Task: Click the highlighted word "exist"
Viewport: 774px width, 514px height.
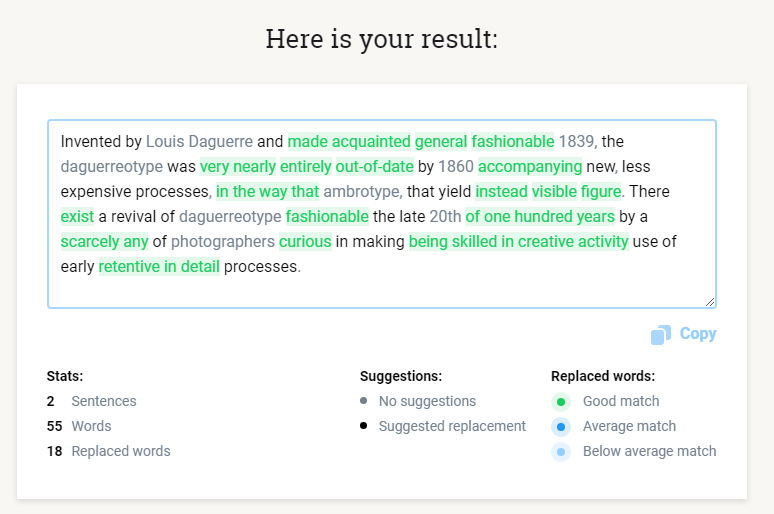Action: pos(77,216)
